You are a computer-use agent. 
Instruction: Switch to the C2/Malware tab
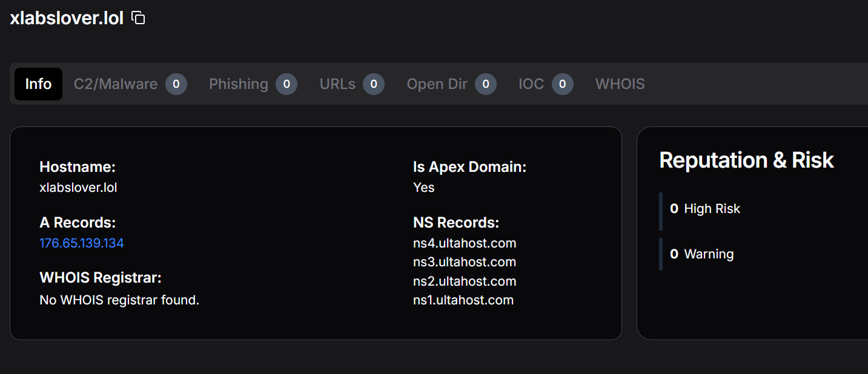pos(116,84)
